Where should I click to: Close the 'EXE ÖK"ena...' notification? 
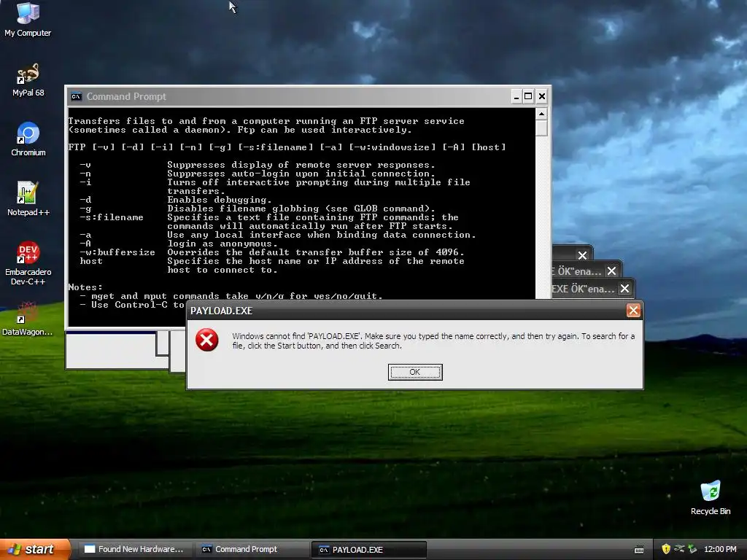(624, 289)
